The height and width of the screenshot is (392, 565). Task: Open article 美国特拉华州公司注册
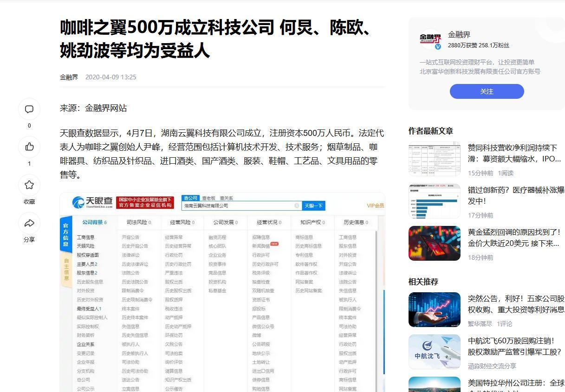click(515, 383)
